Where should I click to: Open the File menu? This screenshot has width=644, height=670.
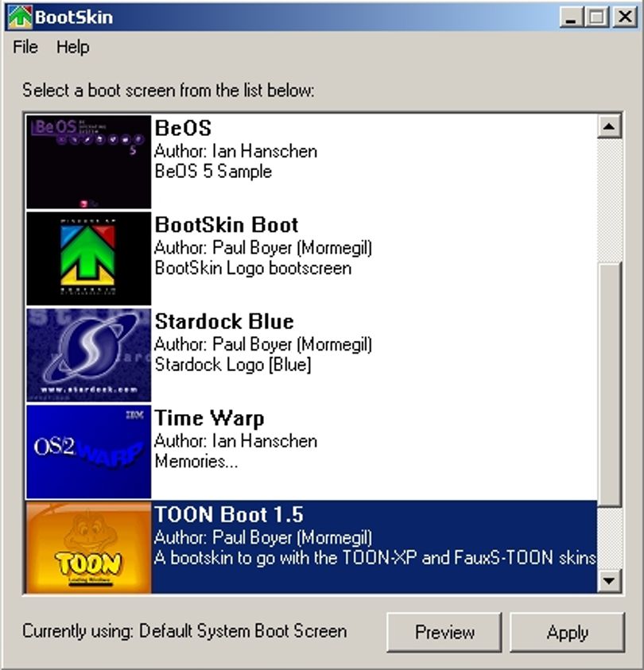point(25,47)
